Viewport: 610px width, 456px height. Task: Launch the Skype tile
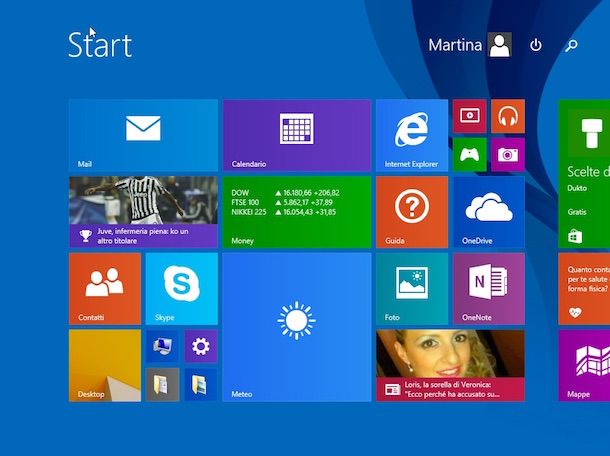pos(182,289)
